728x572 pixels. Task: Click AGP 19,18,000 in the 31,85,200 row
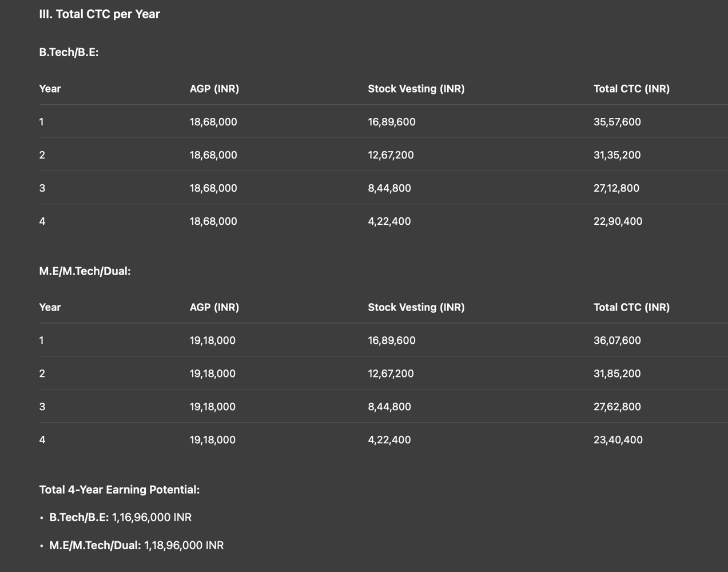(x=213, y=374)
